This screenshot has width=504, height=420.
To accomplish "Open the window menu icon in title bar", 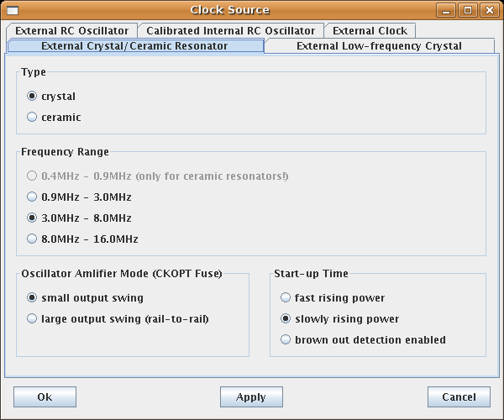I will point(13,11).
